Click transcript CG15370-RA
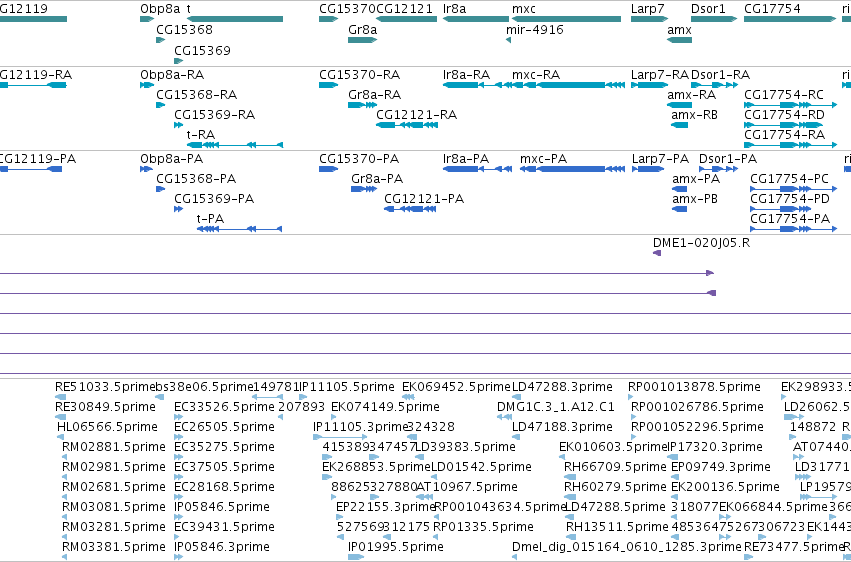 click(328, 85)
